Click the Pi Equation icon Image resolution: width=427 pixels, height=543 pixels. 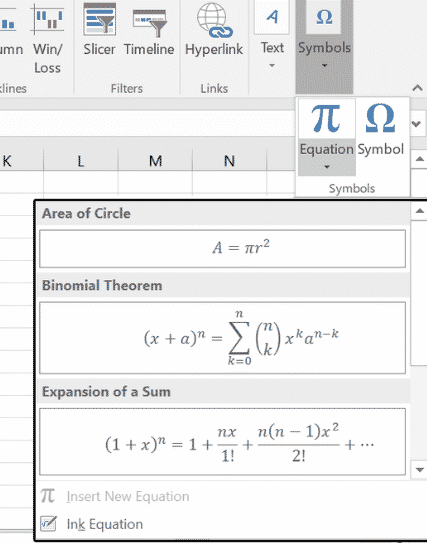(326, 118)
